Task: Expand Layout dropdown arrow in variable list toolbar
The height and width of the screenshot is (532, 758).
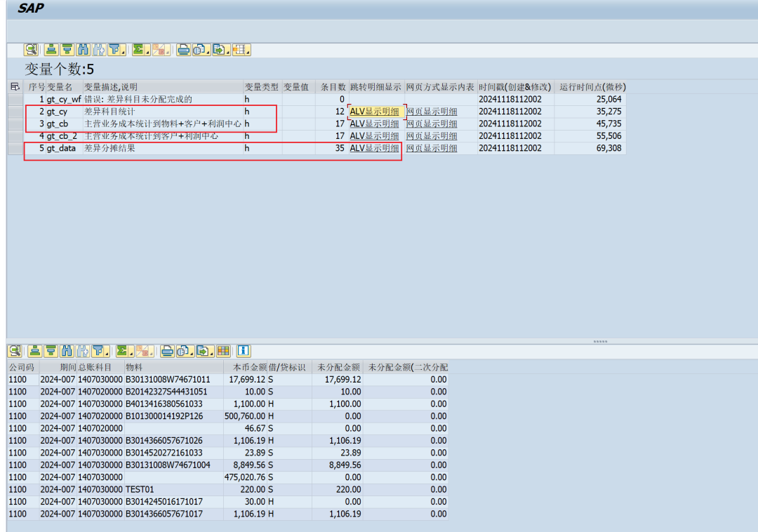Action: 248,53
